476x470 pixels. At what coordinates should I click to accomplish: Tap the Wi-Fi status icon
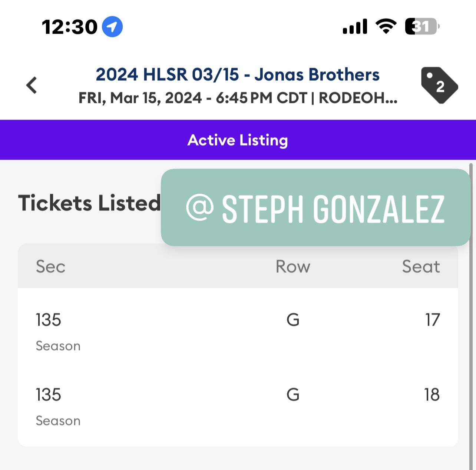pyautogui.click(x=386, y=27)
